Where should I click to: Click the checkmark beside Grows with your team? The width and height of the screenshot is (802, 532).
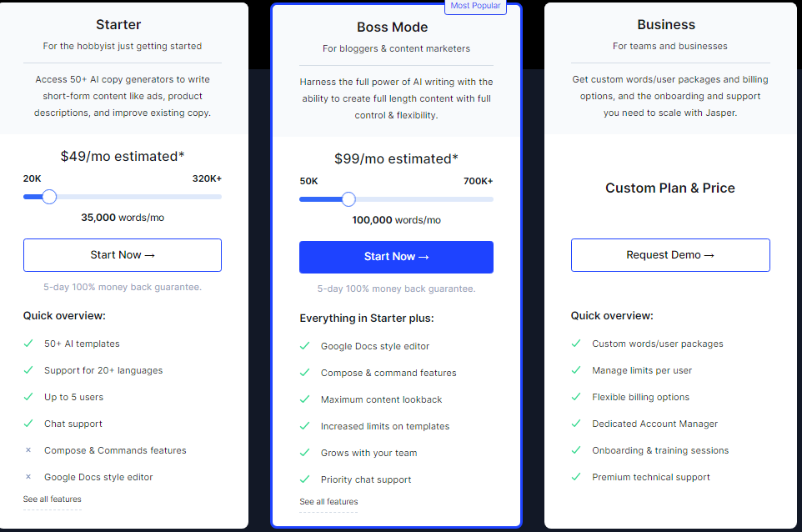305,453
